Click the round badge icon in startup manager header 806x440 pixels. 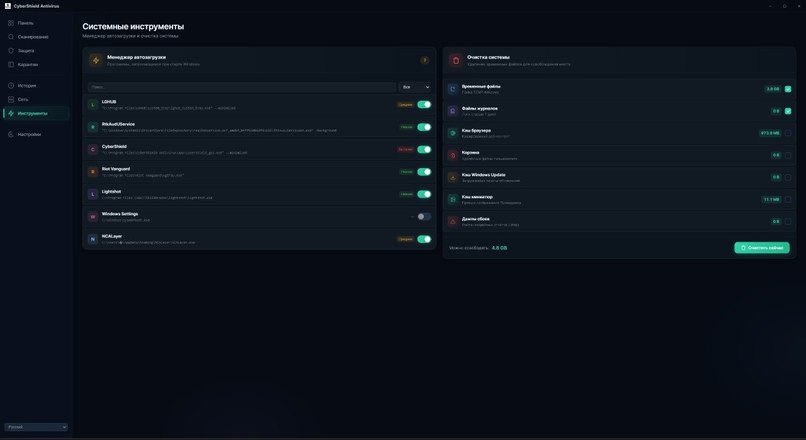(425, 60)
